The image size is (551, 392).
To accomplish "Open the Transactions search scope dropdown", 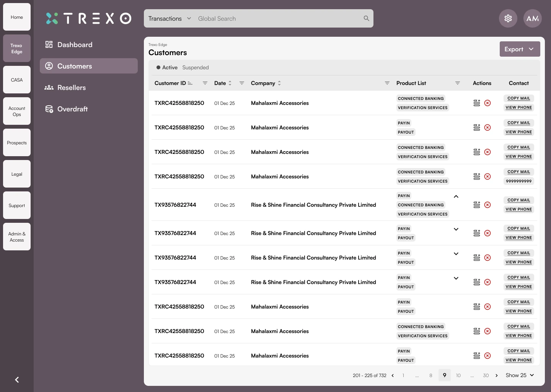I will [170, 18].
